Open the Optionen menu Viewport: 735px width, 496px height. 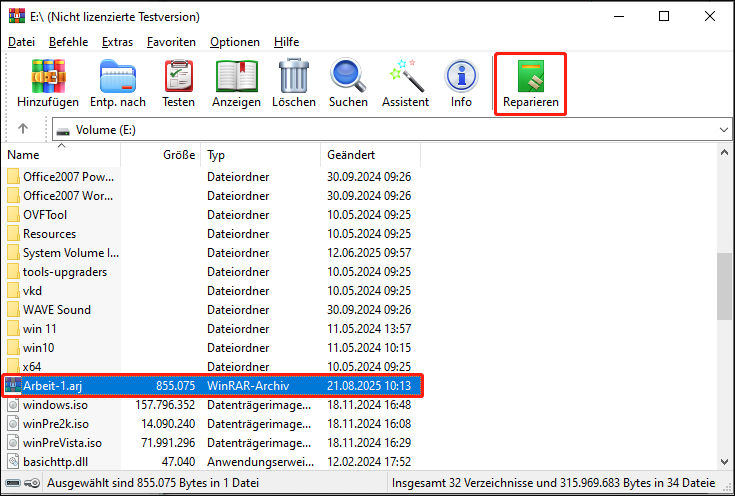coord(235,42)
